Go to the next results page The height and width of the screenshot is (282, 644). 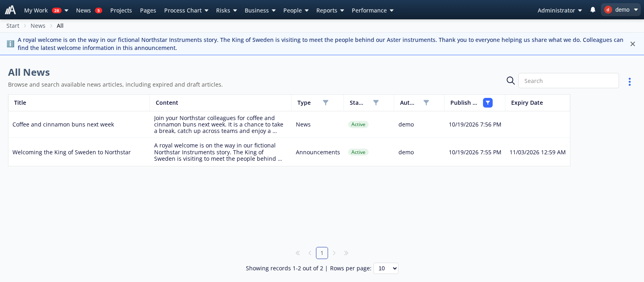334,253
